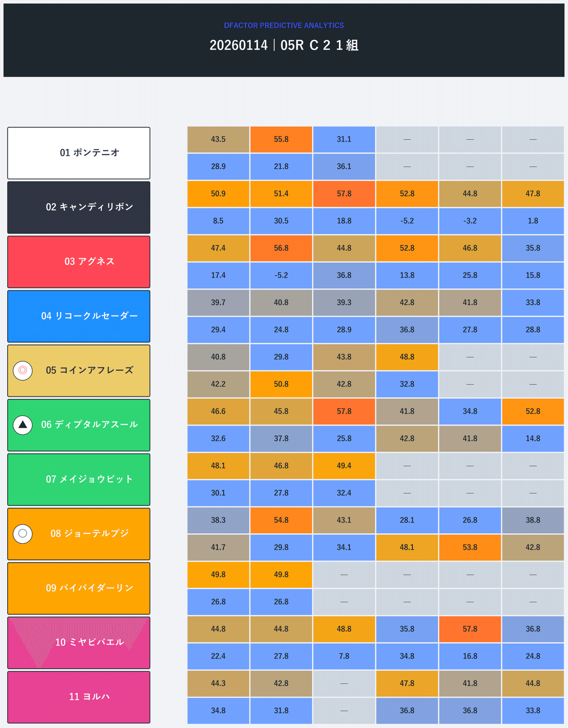Click the 1.8 cell in キャンディリボン row
The height and width of the screenshot is (728, 568).
click(533, 221)
